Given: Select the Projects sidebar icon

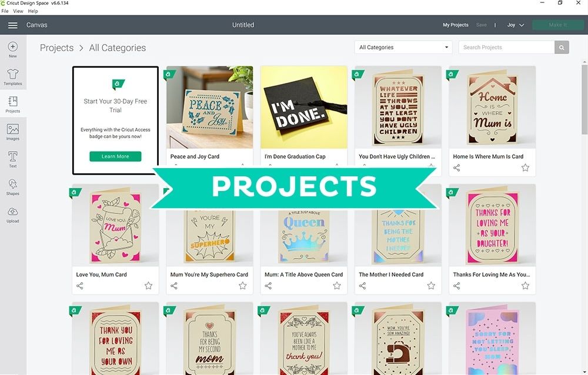Looking at the screenshot, I should coord(13,105).
